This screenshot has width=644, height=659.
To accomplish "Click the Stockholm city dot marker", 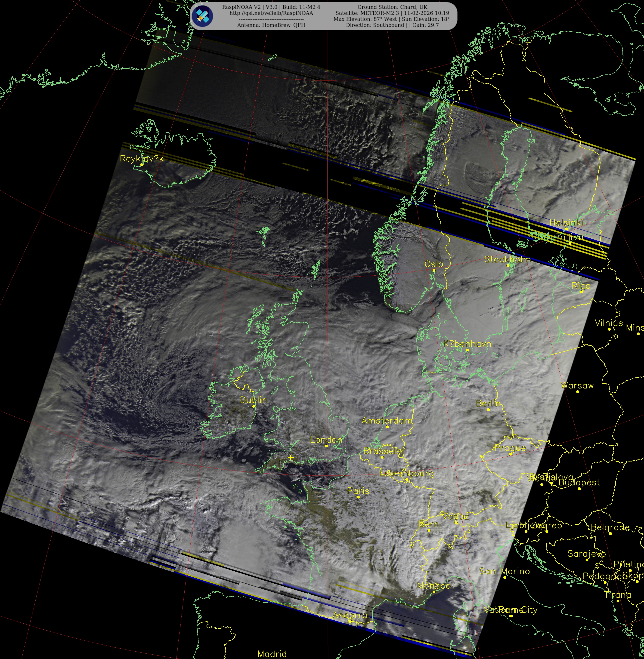I will (508, 266).
